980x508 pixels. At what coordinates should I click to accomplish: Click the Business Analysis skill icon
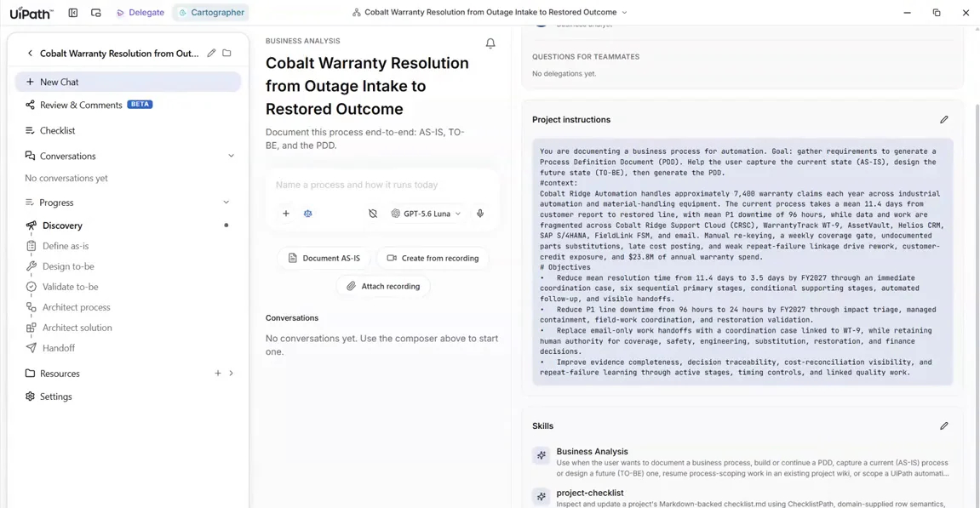click(x=542, y=455)
